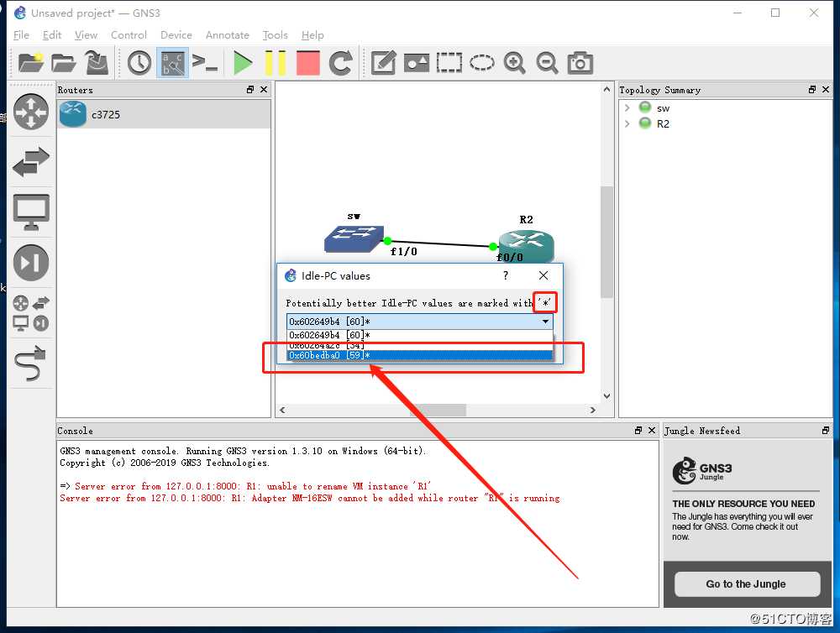This screenshot has height=633, width=840.
Task: Click the sw switch node on canvas
Action: coord(354,238)
